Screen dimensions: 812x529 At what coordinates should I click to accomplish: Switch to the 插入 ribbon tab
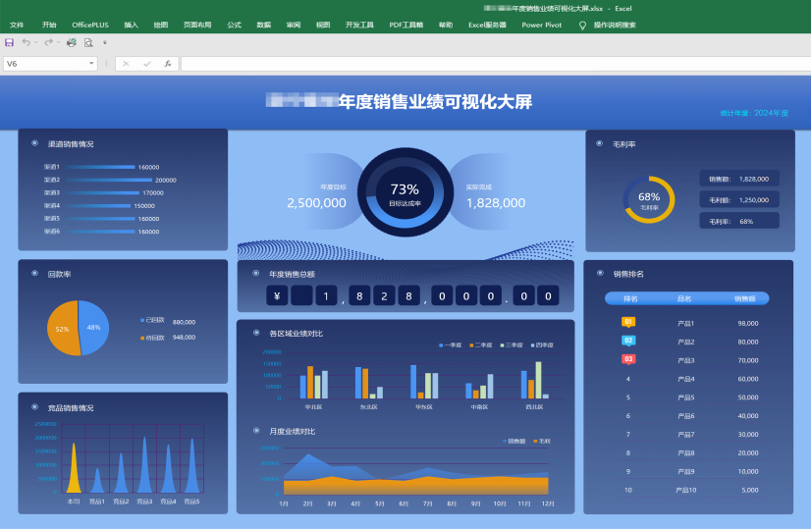pos(131,25)
